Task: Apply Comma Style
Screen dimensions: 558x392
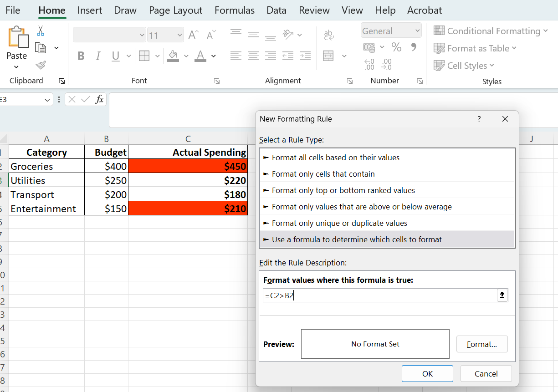Action: pyautogui.click(x=414, y=47)
